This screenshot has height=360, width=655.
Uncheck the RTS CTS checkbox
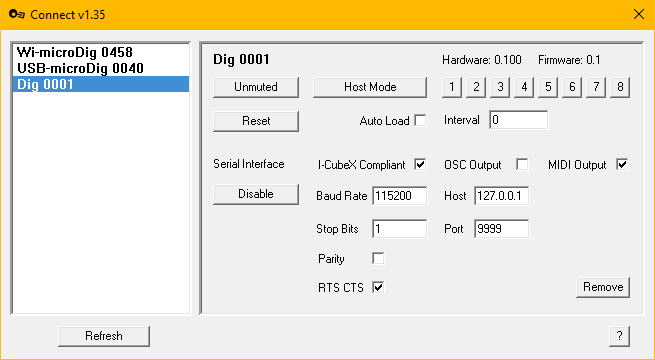(378, 287)
